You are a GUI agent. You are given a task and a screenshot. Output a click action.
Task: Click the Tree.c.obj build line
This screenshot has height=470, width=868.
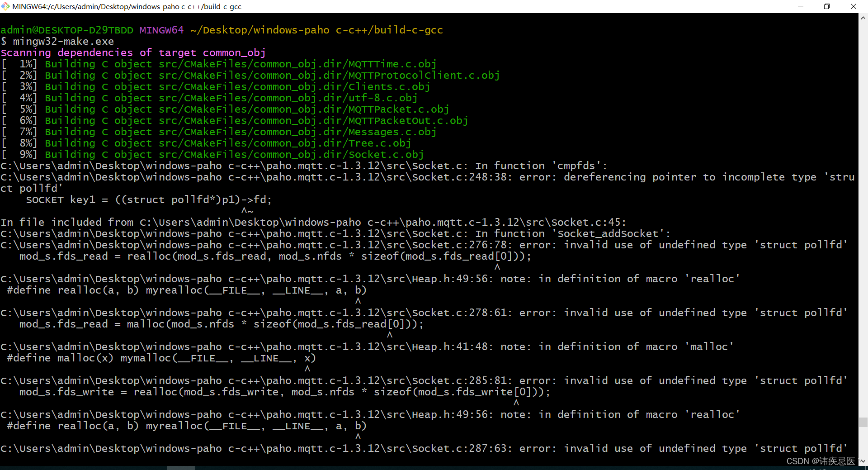(x=206, y=143)
